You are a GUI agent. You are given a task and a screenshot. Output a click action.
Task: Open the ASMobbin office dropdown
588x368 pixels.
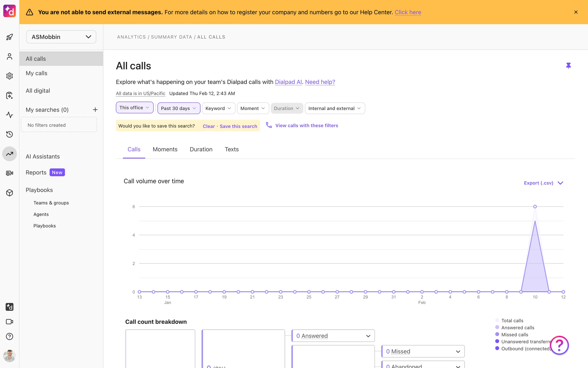(61, 37)
